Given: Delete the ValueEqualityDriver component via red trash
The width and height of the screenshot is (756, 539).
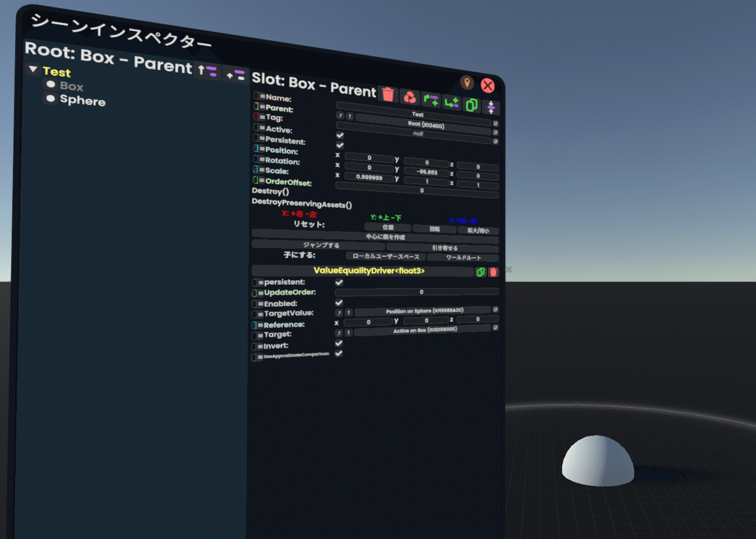Looking at the screenshot, I should click(493, 272).
